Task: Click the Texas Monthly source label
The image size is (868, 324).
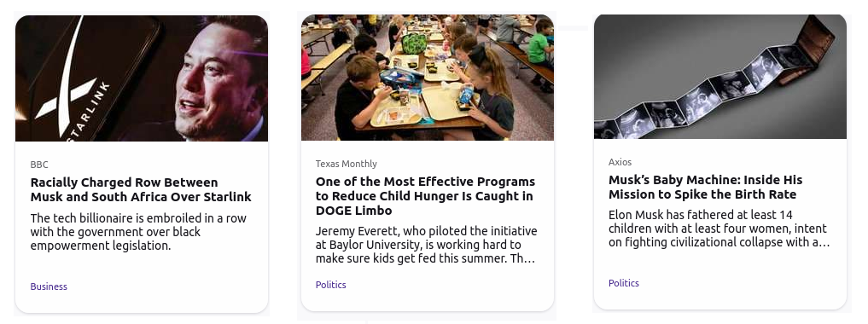Action: pyautogui.click(x=347, y=164)
